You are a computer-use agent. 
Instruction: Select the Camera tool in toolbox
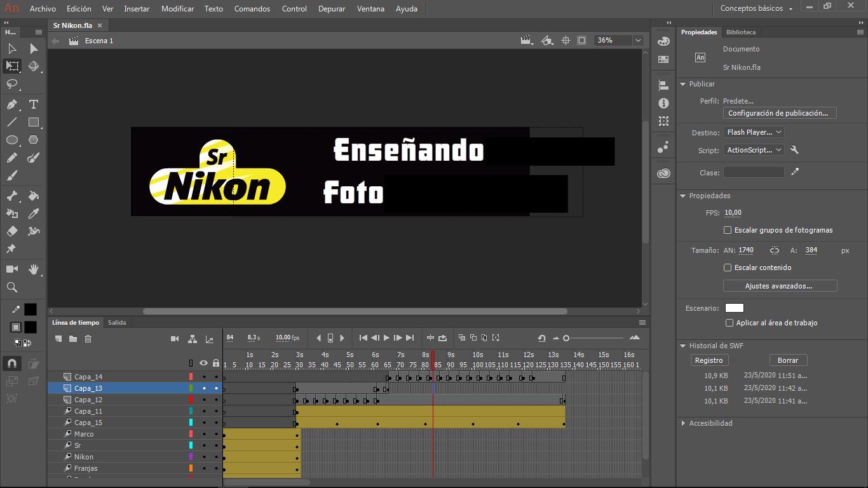(x=11, y=269)
